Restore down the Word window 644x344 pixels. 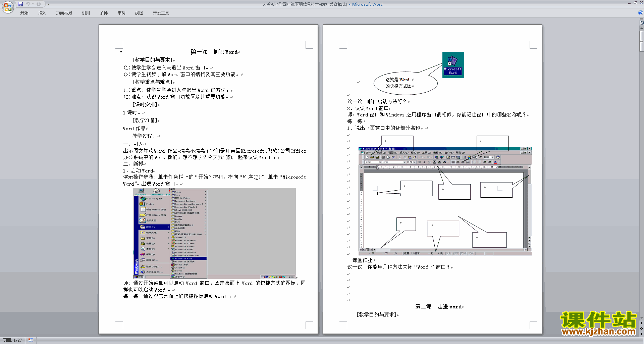(x=635, y=3)
